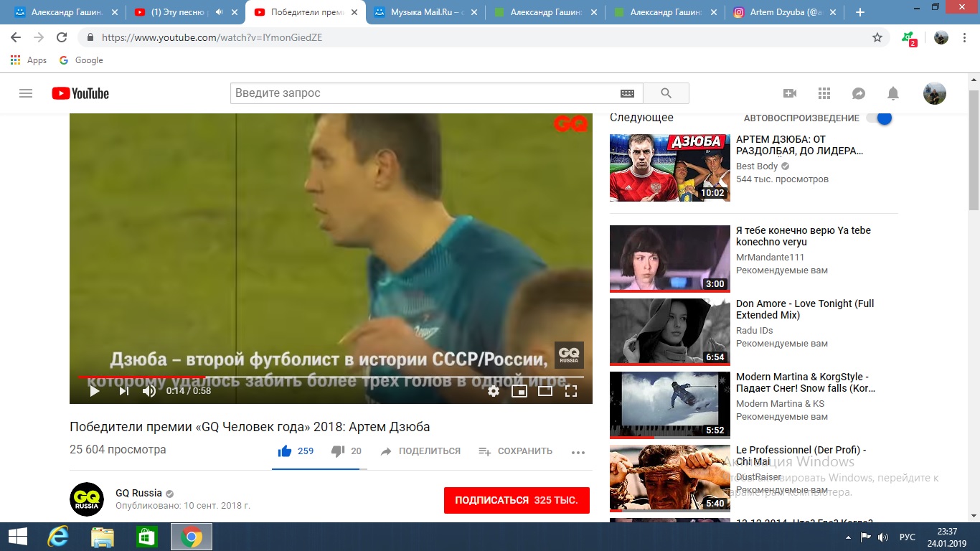Image resolution: width=980 pixels, height=551 pixels.
Task: Open the YouTube account avatar menu
Action: 934,93
